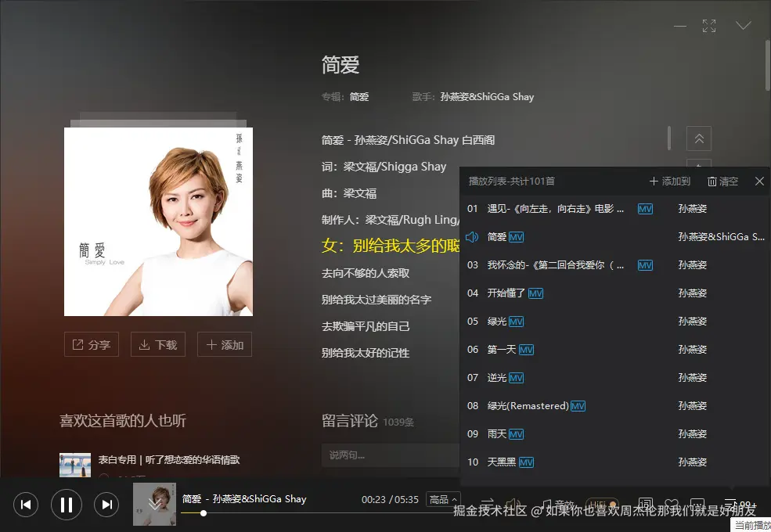Open MV for 逆光

point(517,378)
